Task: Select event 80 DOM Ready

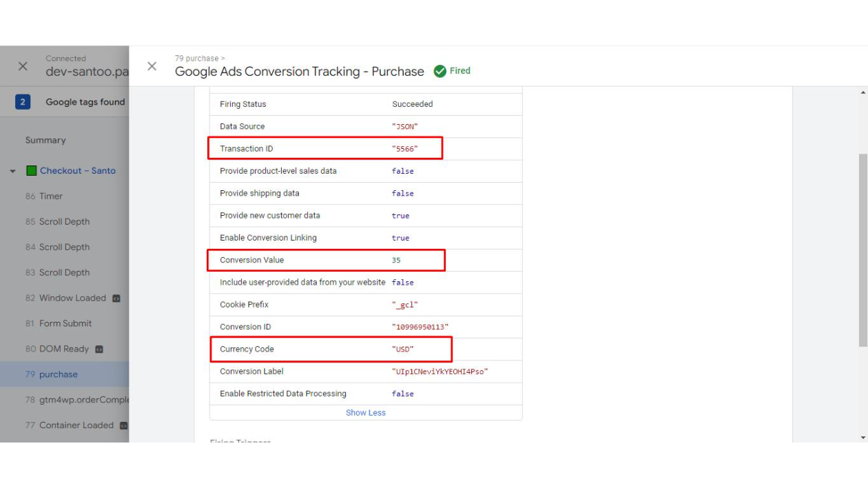Action: pos(57,349)
